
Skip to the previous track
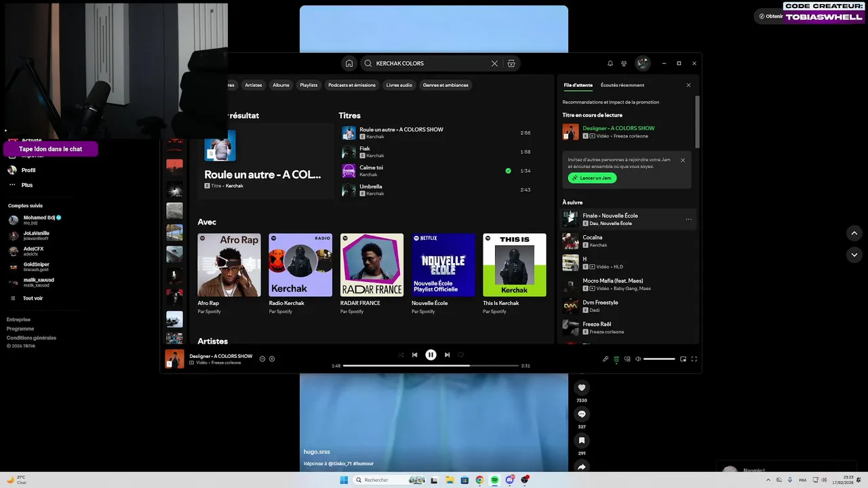(x=414, y=354)
